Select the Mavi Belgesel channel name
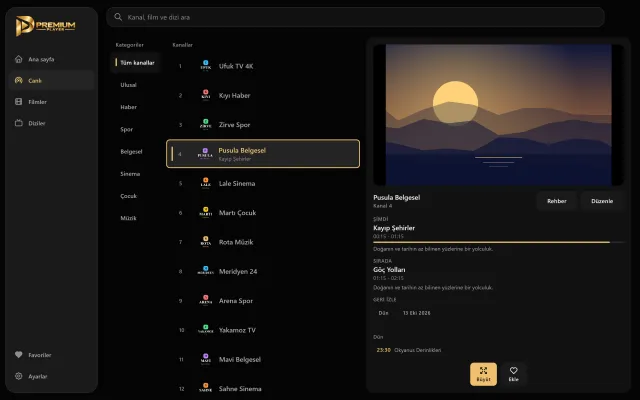Image resolution: width=640 pixels, height=400 pixels. tap(240, 359)
